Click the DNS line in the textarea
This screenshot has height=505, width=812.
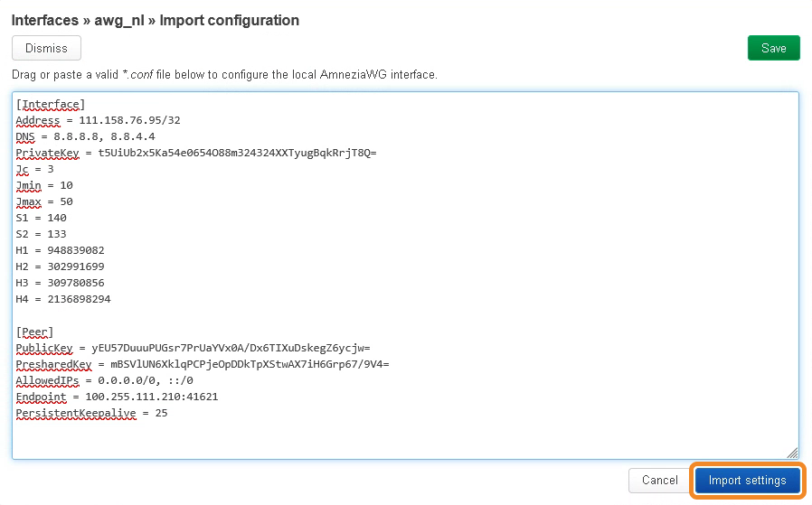(83, 136)
